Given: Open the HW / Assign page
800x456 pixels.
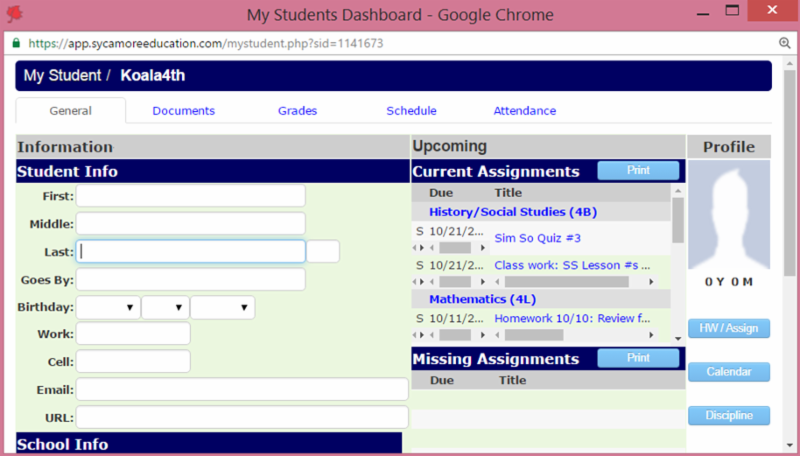Looking at the screenshot, I should tap(728, 328).
